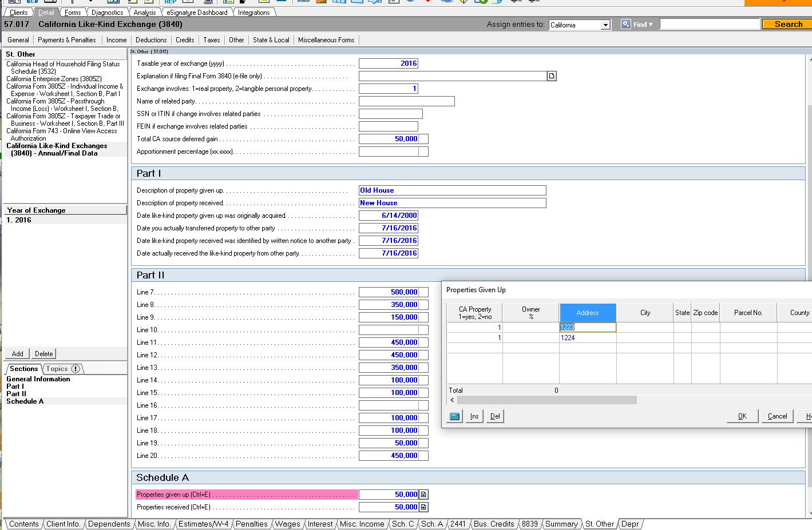Click the Find magnifier icon
Image resolution: width=812 pixels, height=530 pixels.
pyautogui.click(x=626, y=23)
